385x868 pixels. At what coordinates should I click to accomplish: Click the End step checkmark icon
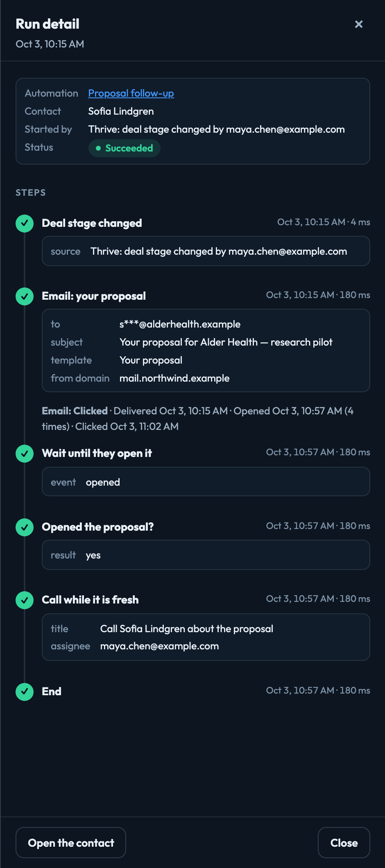pyautogui.click(x=25, y=692)
